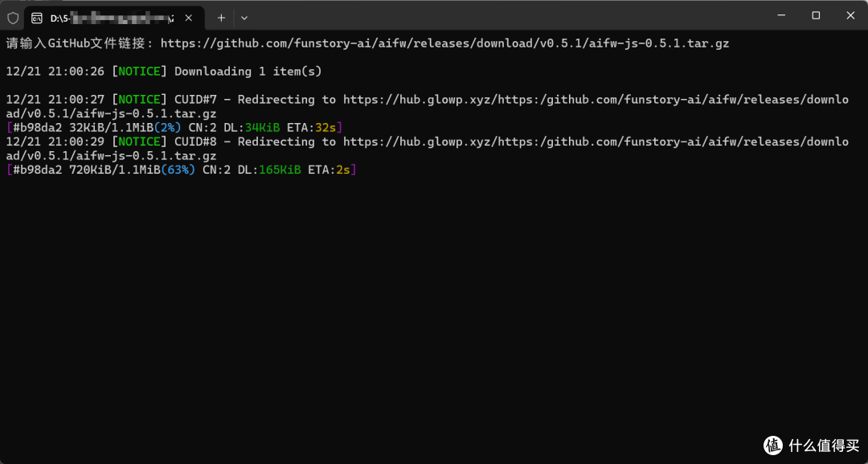The height and width of the screenshot is (464, 868).
Task: Click the 165KiB download speed
Action: point(280,170)
